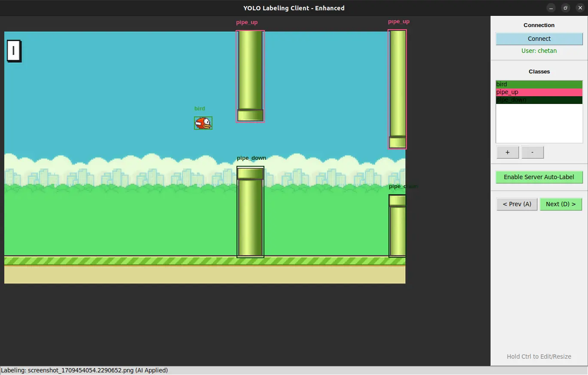Click the green bird label text above the bird

coord(200,109)
